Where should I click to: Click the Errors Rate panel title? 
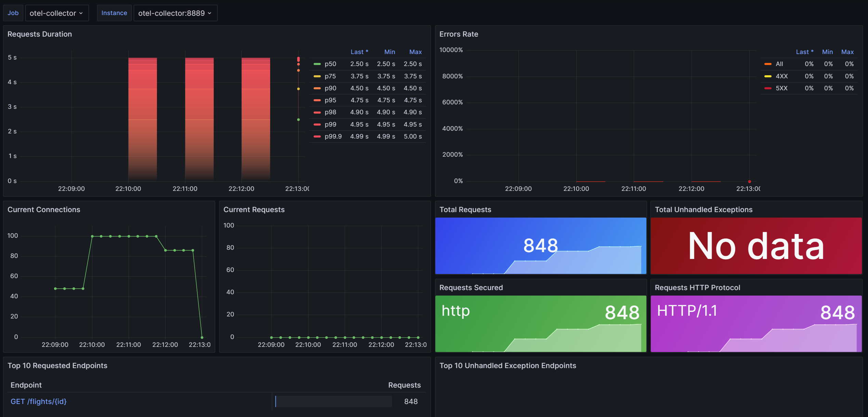coord(459,34)
